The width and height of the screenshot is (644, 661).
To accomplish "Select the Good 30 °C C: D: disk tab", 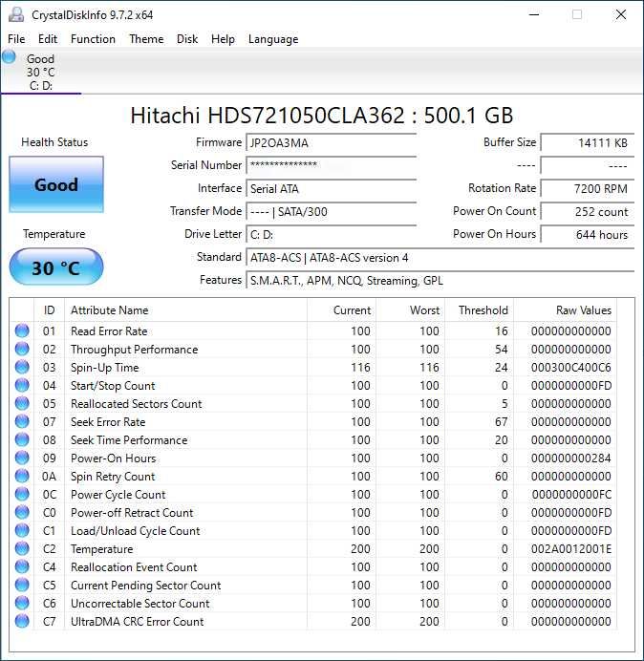I will [40, 72].
